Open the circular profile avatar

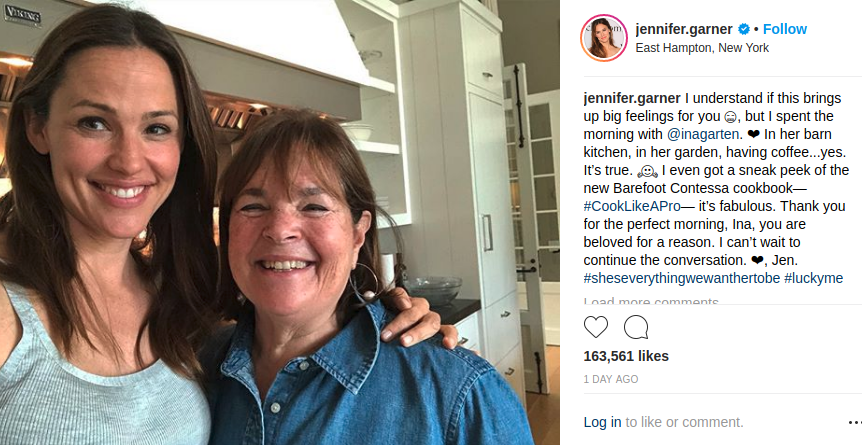603,38
